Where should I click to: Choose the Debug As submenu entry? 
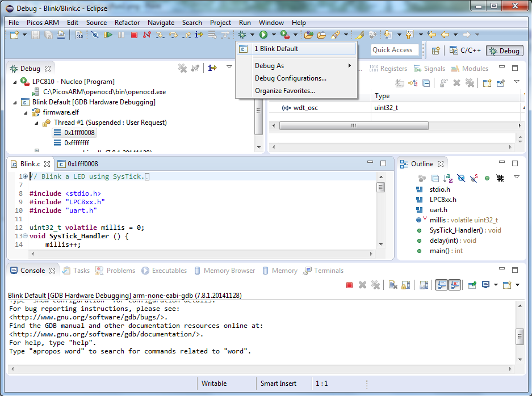click(x=297, y=66)
